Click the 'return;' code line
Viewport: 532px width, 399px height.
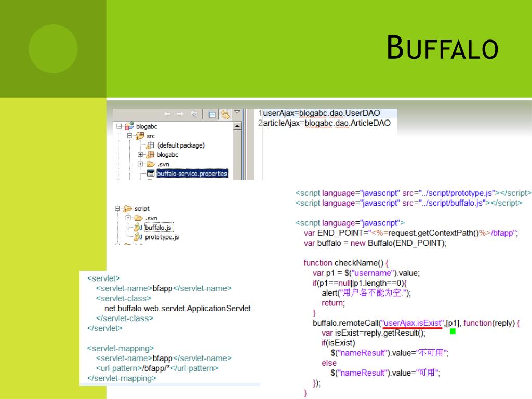click(x=333, y=303)
